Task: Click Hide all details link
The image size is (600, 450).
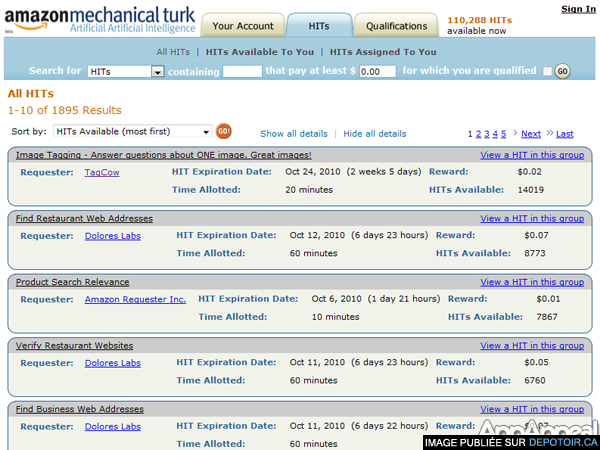Action: [375, 134]
